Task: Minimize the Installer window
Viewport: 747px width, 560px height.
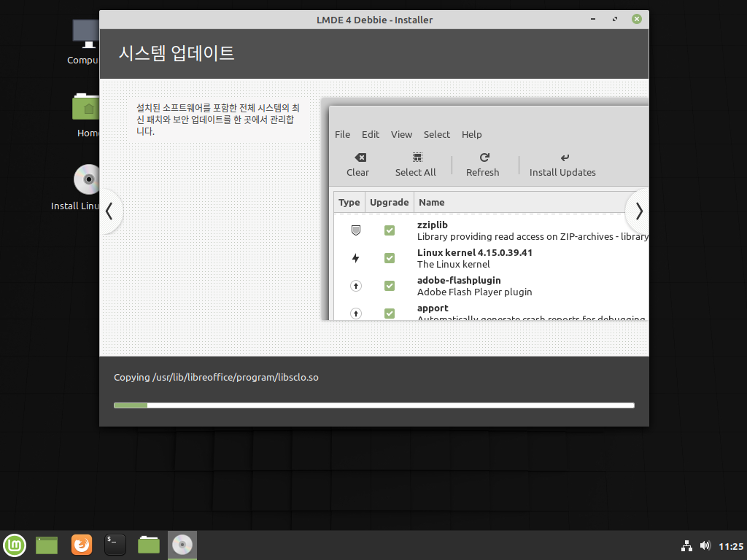Action: pos(593,19)
